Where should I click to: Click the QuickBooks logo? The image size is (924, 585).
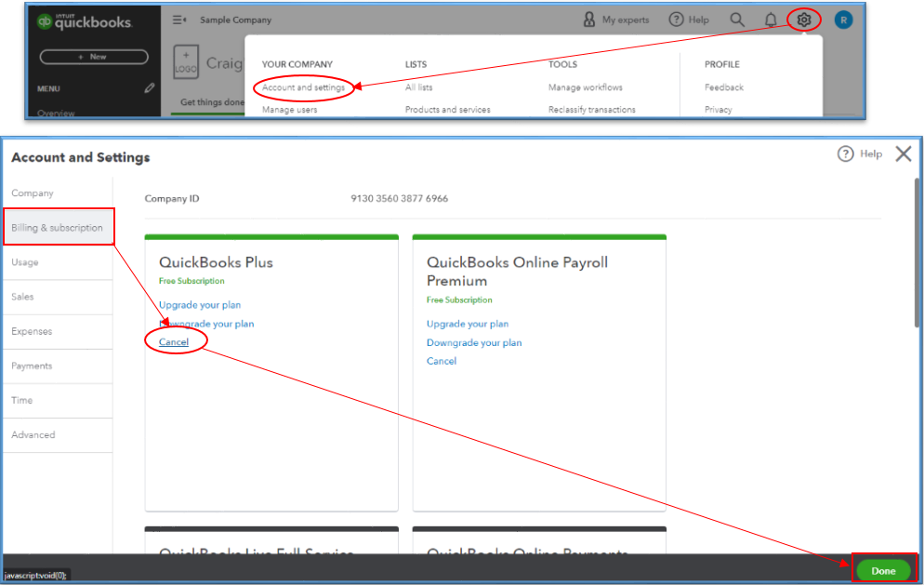[85, 21]
